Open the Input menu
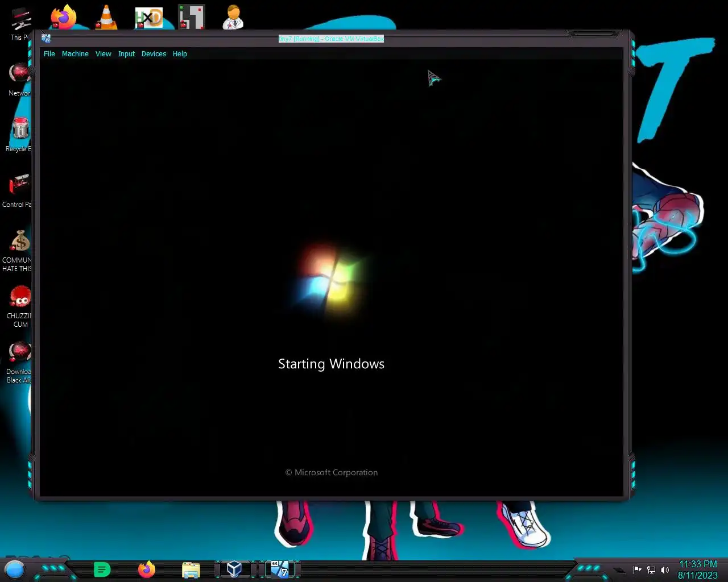The height and width of the screenshot is (582, 728). coord(126,54)
